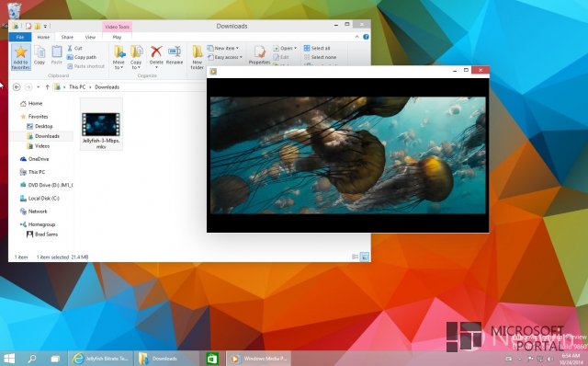The width and height of the screenshot is (588, 366).
Task: Click the taskbar clock showing 6:54 AM
Action: (x=571, y=359)
